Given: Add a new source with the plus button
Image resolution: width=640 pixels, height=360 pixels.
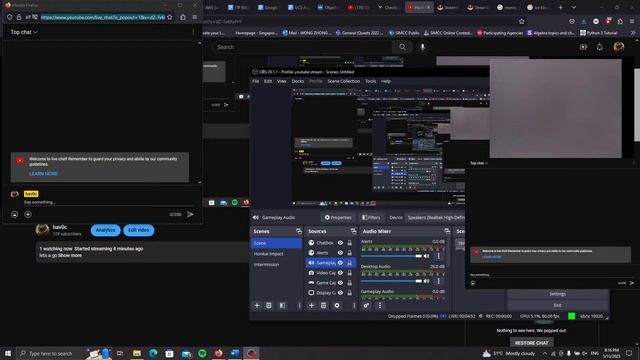Looking at the screenshot, I should coord(311,305).
